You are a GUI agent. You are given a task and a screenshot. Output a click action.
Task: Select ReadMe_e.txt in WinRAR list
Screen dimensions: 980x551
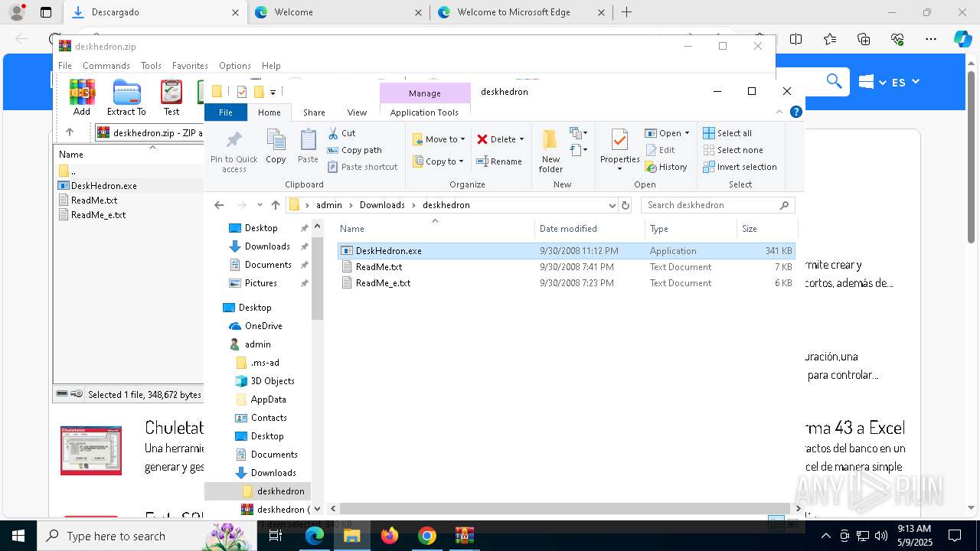98,215
